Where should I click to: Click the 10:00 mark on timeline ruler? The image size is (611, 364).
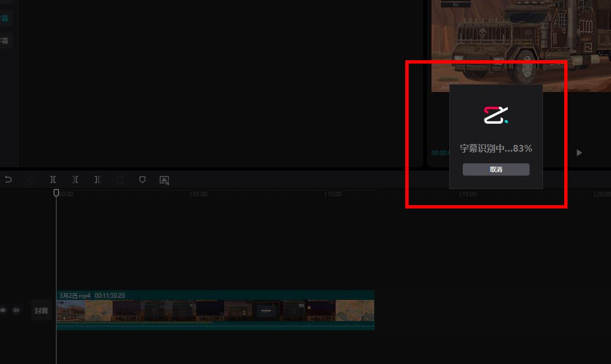point(333,194)
